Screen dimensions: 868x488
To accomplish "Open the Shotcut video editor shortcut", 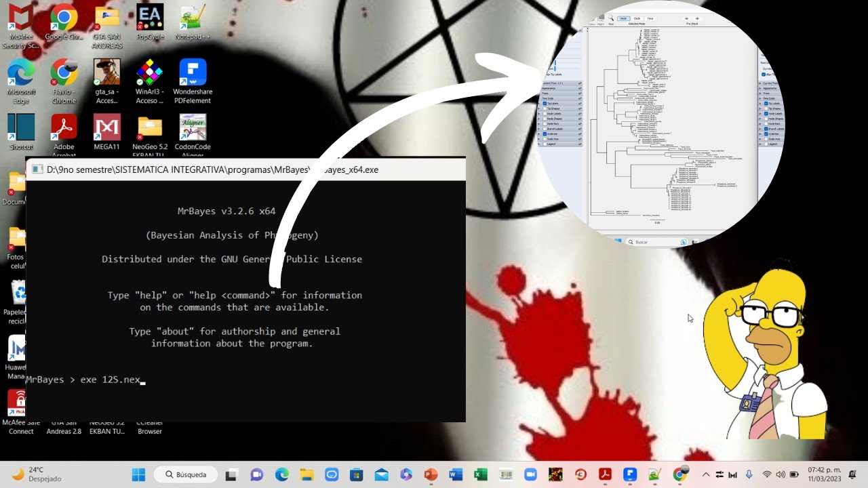I will (21, 131).
